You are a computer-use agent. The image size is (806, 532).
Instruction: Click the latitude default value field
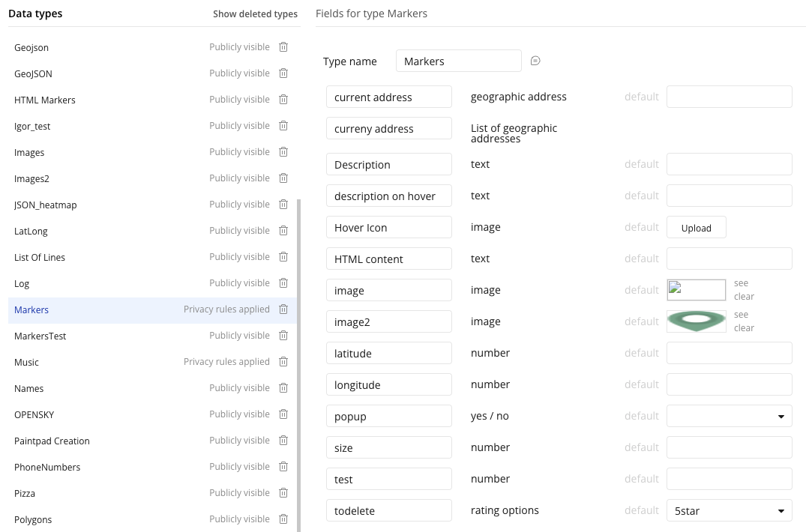coord(729,353)
